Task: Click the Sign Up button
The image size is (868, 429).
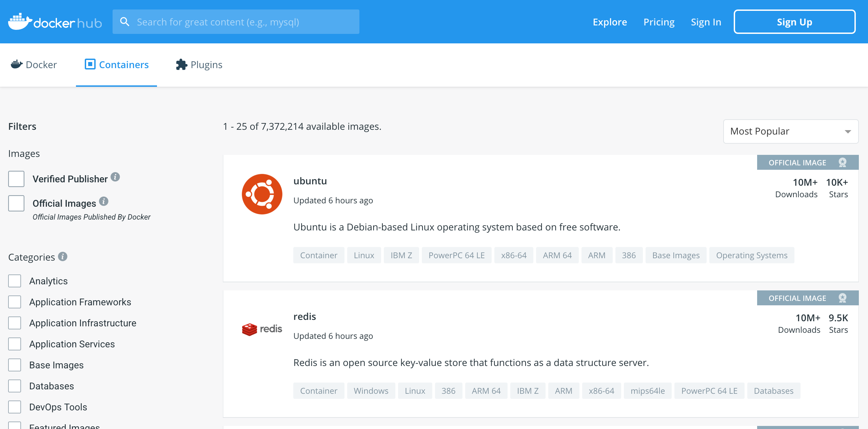Action: [795, 22]
